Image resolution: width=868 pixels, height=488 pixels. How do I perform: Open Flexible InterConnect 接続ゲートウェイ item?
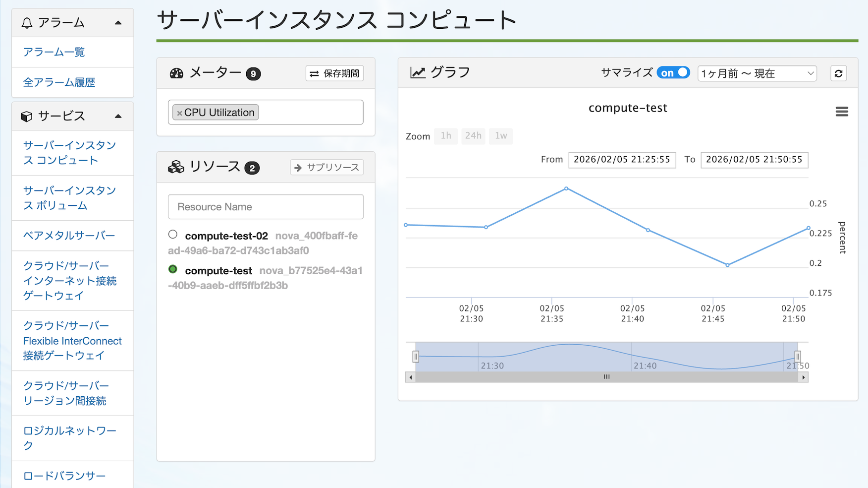point(72,341)
